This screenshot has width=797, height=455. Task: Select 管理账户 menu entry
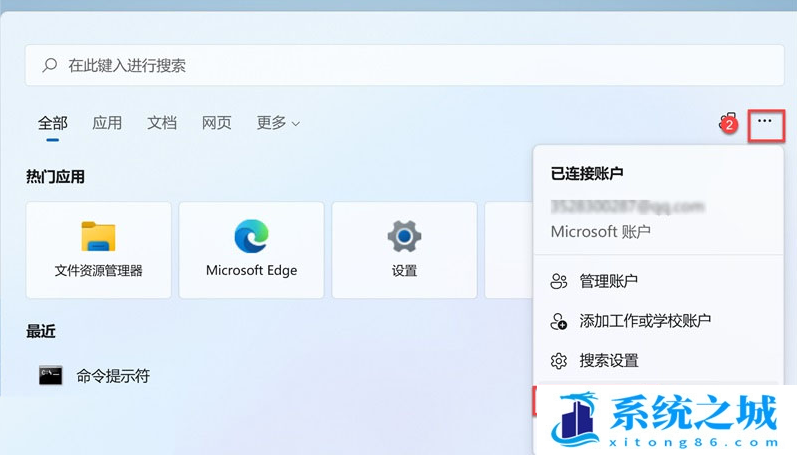pyautogui.click(x=658, y=281)
